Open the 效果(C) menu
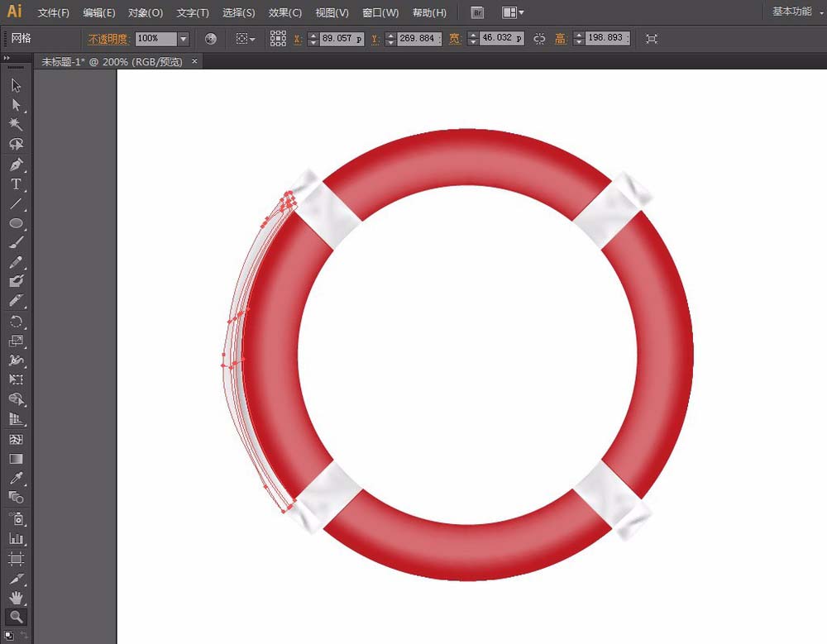The width and height of the screenshot is (827, 644). coord(284,12)
